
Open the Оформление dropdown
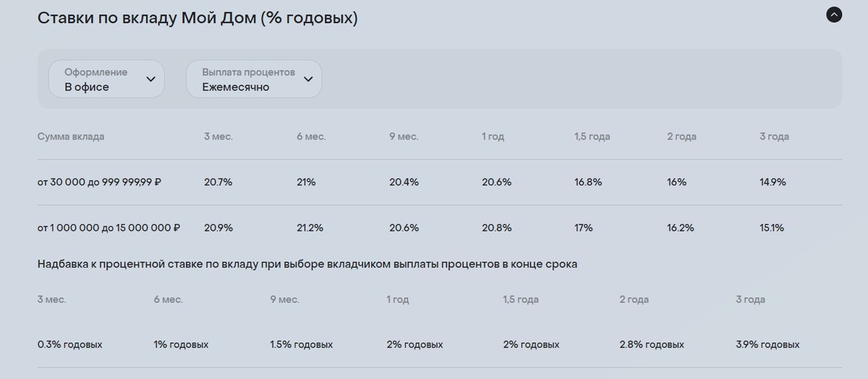[x=106, y=79]
